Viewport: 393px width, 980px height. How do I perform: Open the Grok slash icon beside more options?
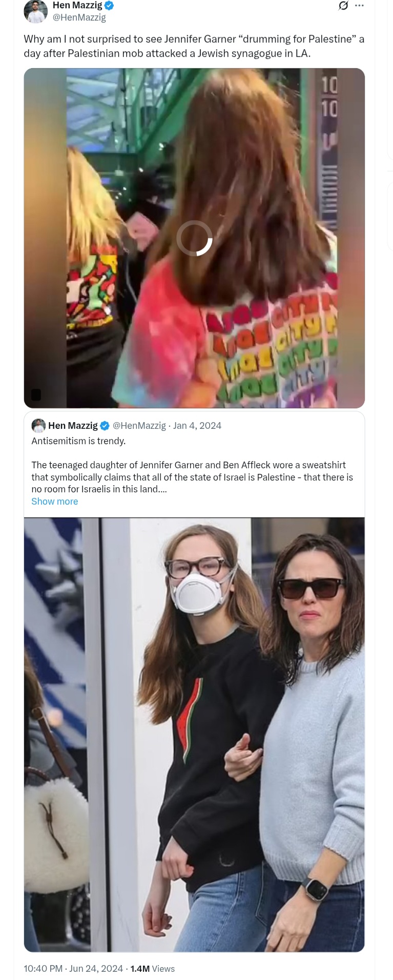pyautogui.click(x=343, y=6)
